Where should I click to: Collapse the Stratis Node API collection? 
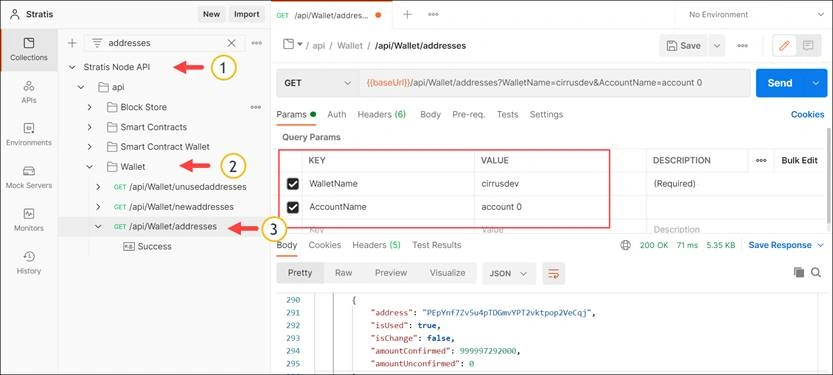pyautogui.click(x=72, y=67)
